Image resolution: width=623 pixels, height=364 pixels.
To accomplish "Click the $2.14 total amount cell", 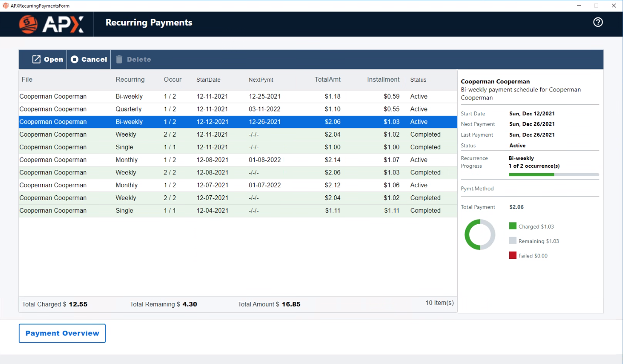I will click(x=333, y=160).
